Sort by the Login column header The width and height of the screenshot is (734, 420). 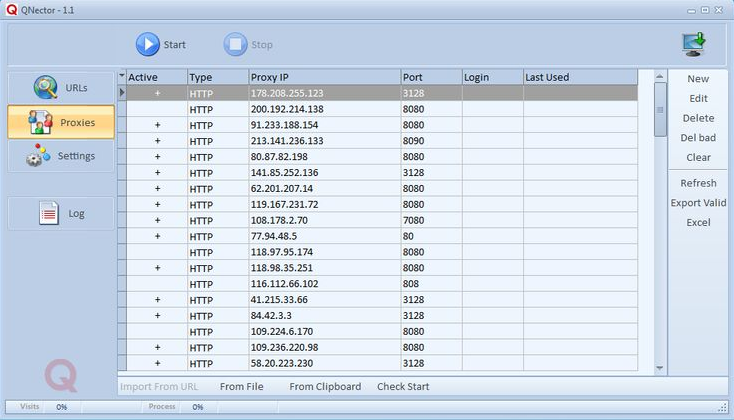tap(493, 77)
